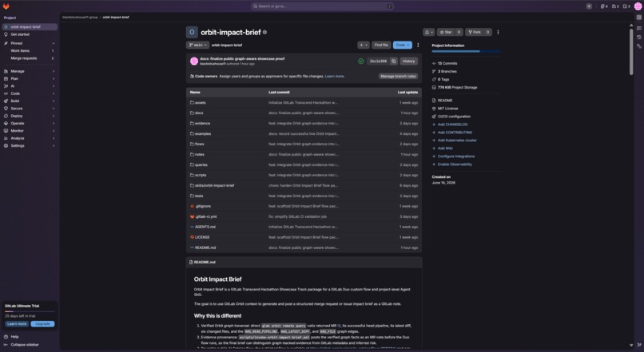Open second icon in right edge panel
Screen dimensions: 644x352
coord(639,28)
